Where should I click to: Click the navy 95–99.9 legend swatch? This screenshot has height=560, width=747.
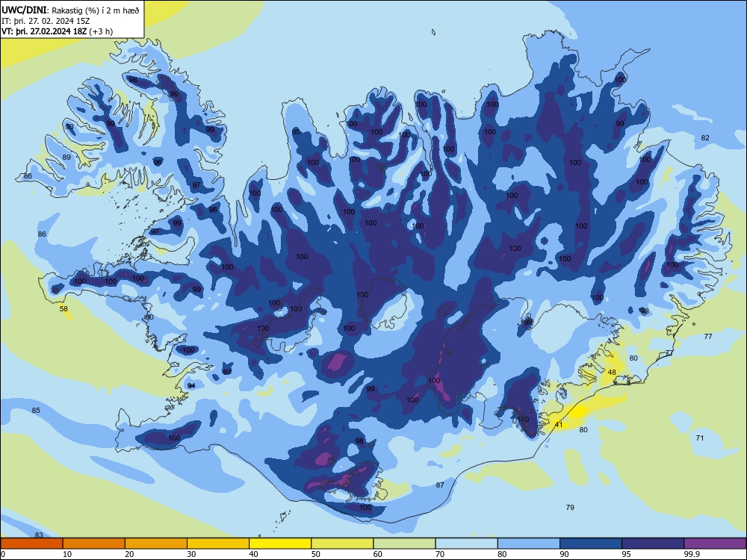653,544
